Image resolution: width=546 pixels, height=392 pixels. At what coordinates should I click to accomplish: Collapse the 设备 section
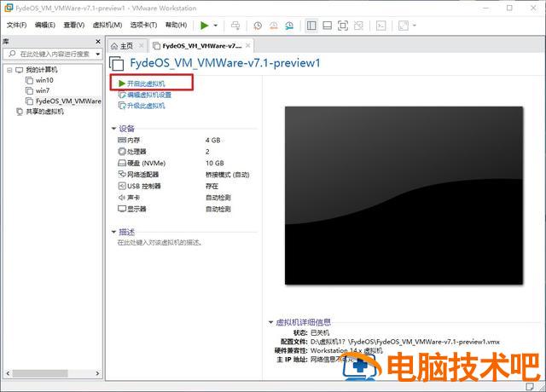pyautogui.click(x=113, y=129)
